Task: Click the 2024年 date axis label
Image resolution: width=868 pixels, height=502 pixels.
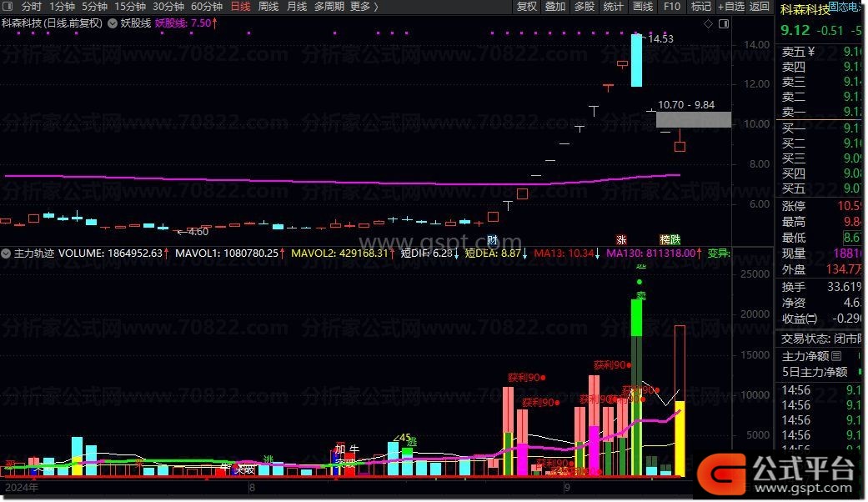Action: click(21, 488)
